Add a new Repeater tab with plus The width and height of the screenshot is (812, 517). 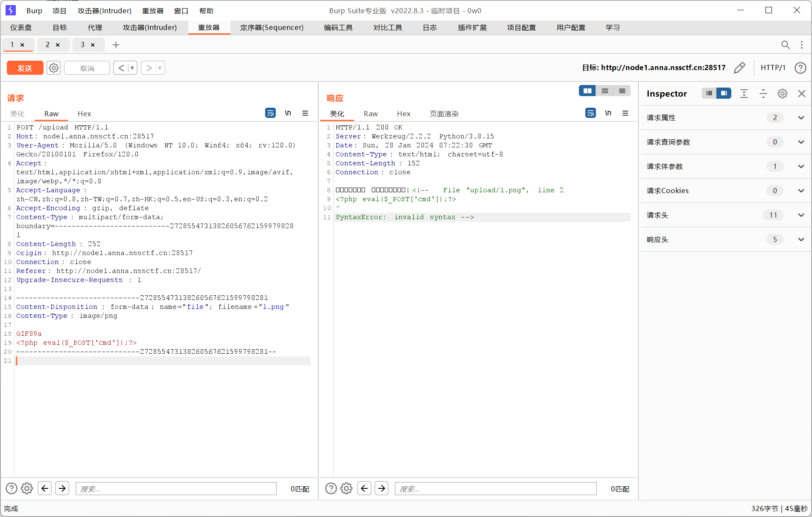coord(116,45)
